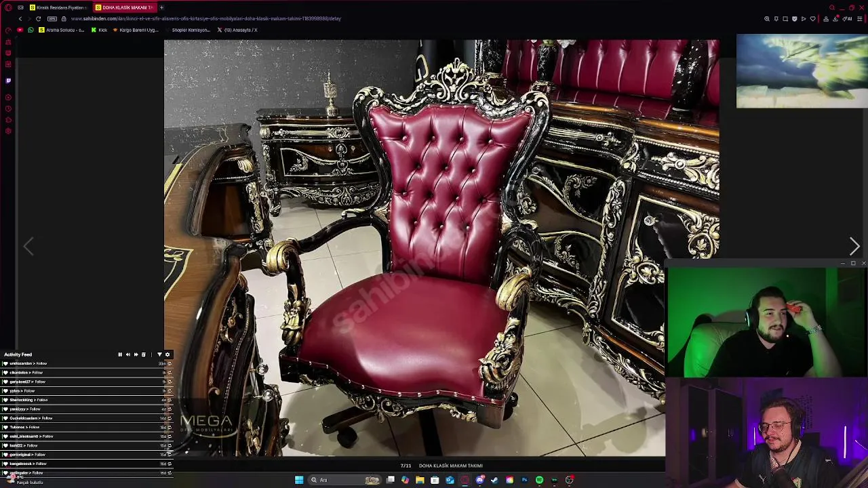868x488 pixels.
Task: Click the sahibinden.com address bar
Action: point(206,18)
